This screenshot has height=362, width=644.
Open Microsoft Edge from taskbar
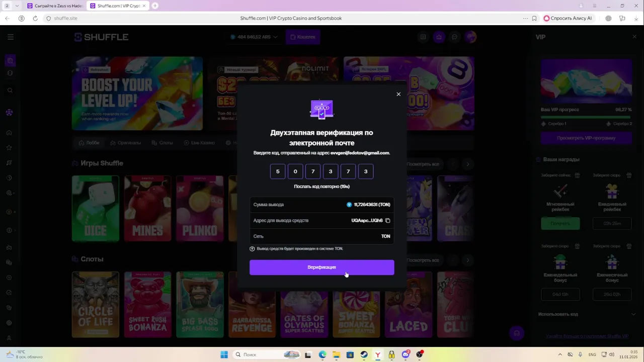click(322, 354)
